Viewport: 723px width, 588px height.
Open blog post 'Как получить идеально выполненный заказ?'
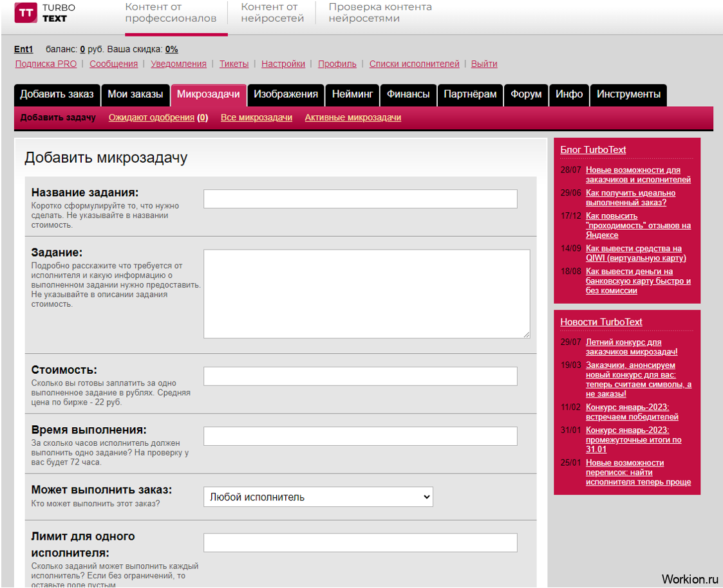(630, 198)
